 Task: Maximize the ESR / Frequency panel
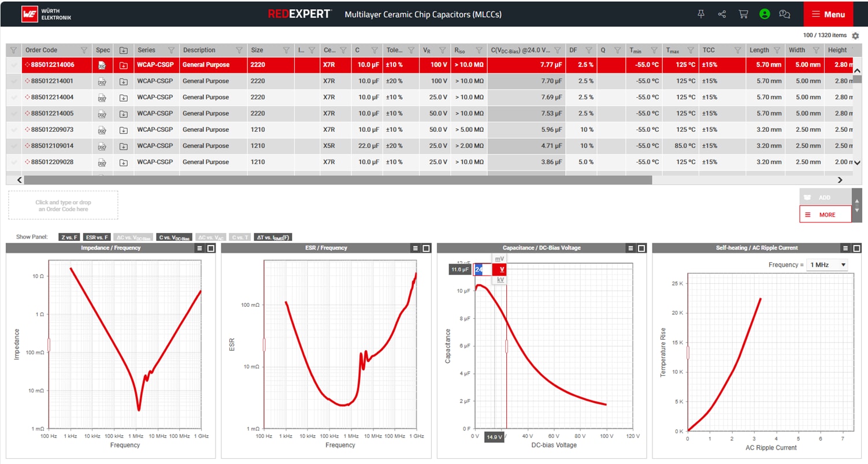coord(426,248)
